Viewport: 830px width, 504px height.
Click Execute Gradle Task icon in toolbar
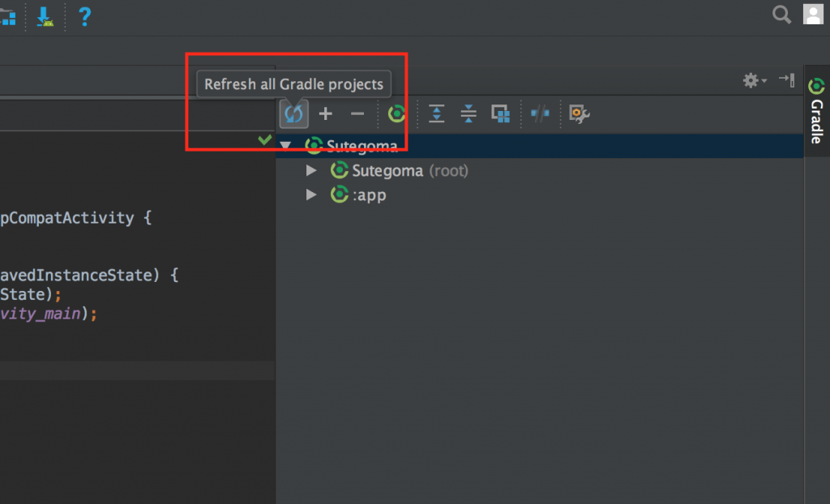tap(396, 114)
